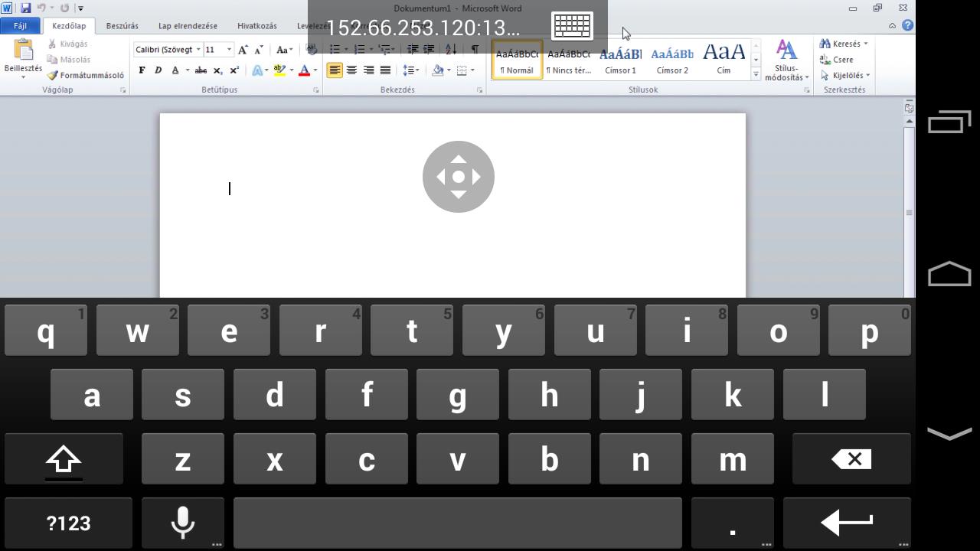
Task: Expand the Kijelölés selection dropdown
Action: (x=867, y=75)
